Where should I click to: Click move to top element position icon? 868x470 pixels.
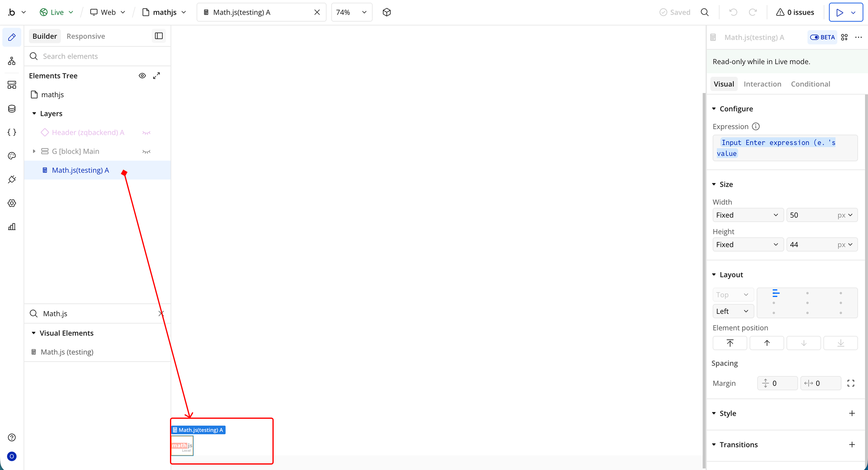tap(729, 343)
